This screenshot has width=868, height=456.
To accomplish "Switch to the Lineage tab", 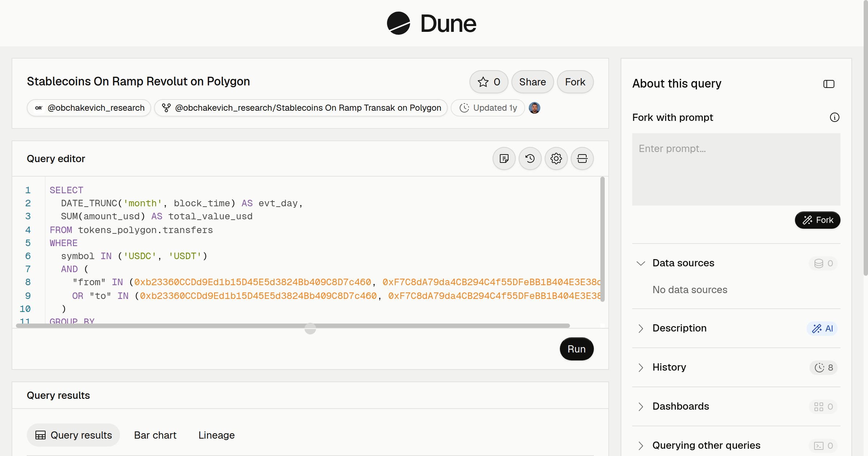I will [x=216, y=435].
